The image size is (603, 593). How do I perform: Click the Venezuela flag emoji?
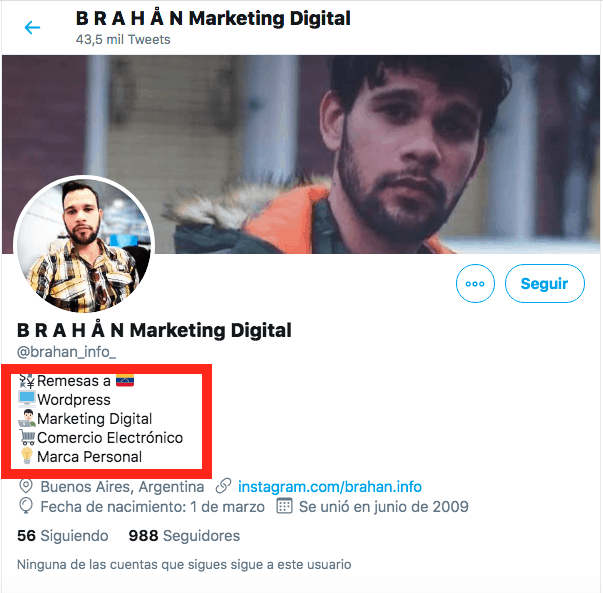coord(125,381)
